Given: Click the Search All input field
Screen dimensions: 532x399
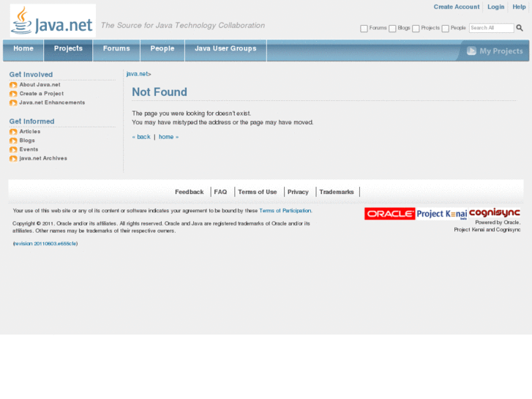Looking at the screenshot, I should [x=491, y=28].
